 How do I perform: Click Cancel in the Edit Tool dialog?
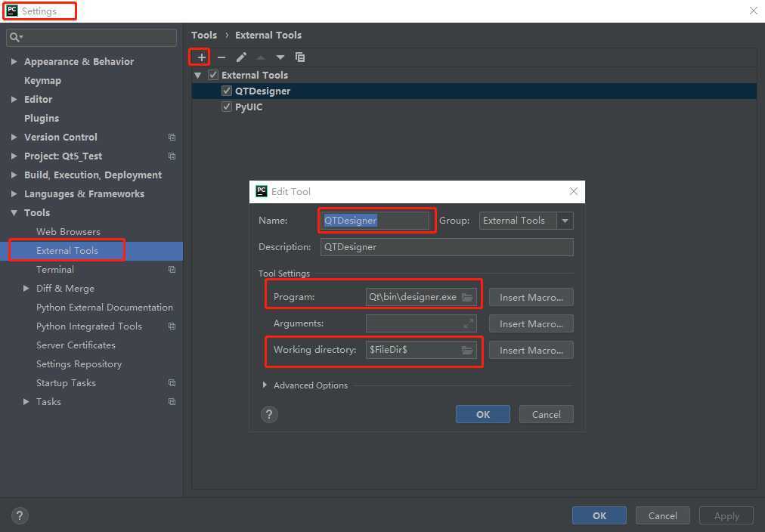coord(547,414)
